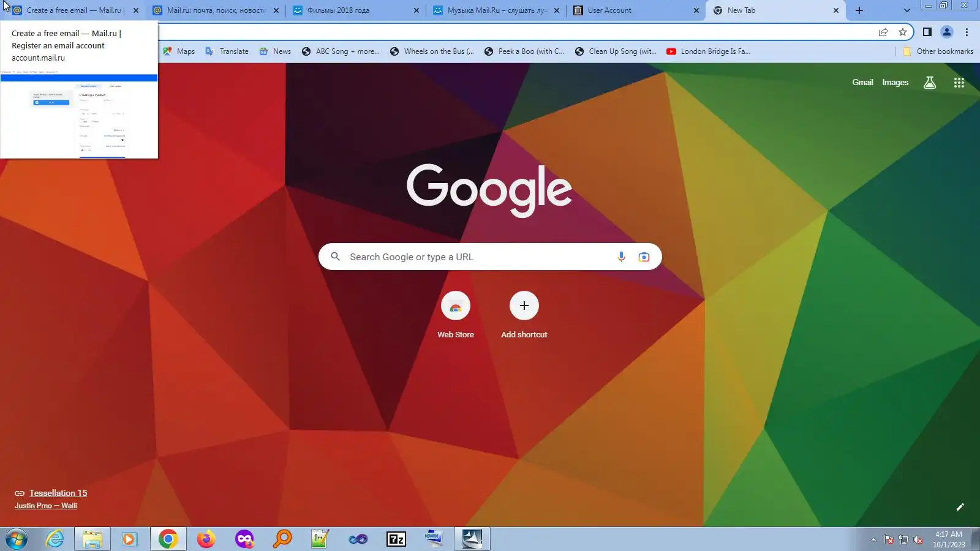The image size is (980, 551).
Task: Open Visual Studio infinity icon in taskbar
Action: click(x=358, y=539)
